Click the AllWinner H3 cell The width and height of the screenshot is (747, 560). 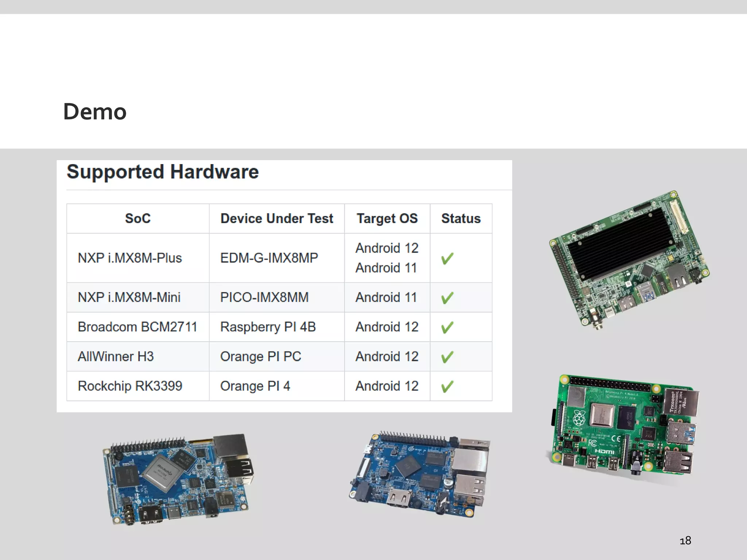[x=116, y=357]
